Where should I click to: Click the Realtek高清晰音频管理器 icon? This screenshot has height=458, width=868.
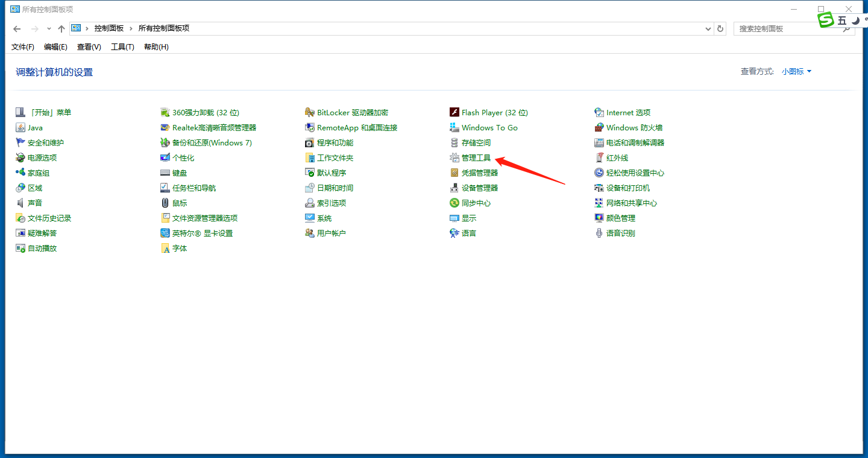(165, 127)
